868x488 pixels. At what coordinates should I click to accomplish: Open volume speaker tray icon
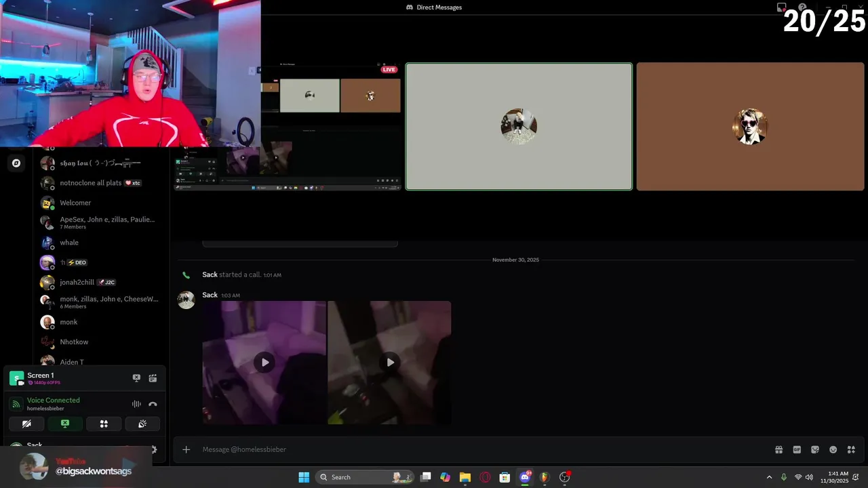(809, 477)
